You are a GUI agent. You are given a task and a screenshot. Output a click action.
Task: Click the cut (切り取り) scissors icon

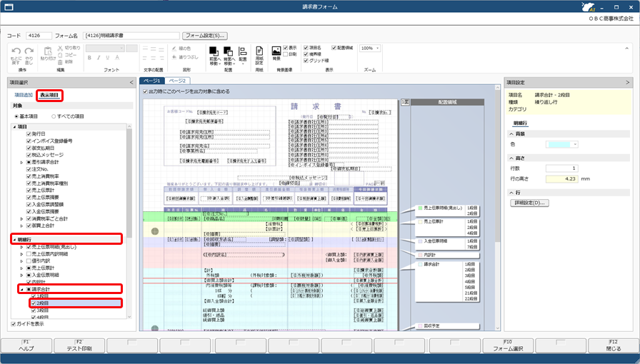pyautogui.click(x=60, y=48)
